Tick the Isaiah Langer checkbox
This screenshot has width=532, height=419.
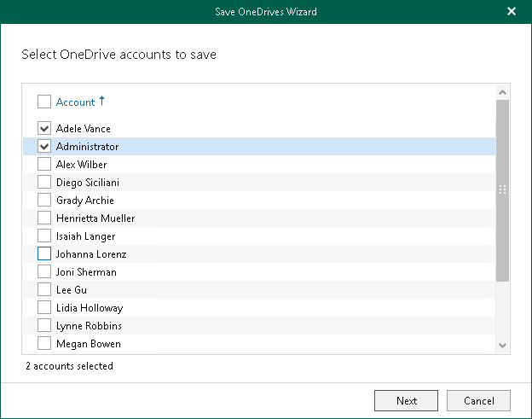44,236
